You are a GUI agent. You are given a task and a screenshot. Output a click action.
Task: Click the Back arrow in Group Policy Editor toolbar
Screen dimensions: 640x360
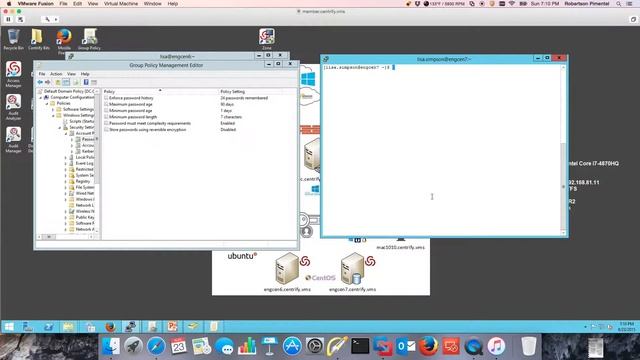tap(40, 82)
